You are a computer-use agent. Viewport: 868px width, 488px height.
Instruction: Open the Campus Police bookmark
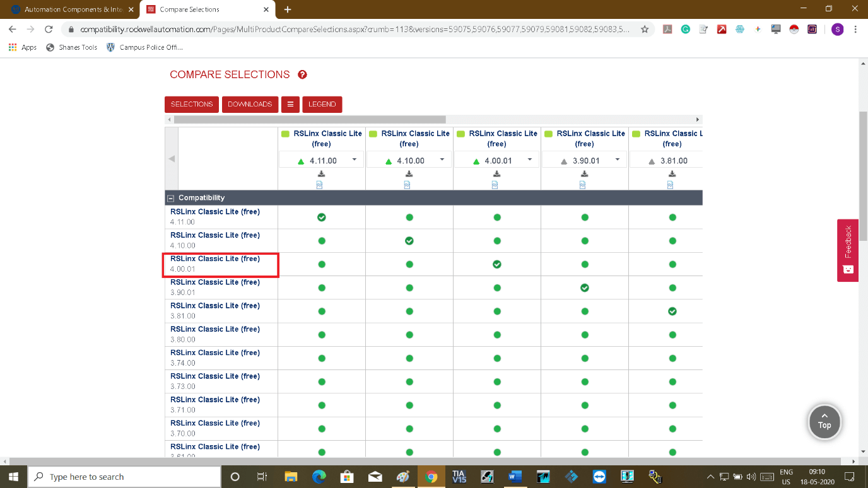144,47
